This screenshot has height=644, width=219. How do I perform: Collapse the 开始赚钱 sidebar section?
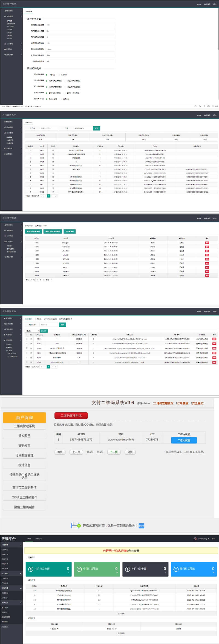21,545
